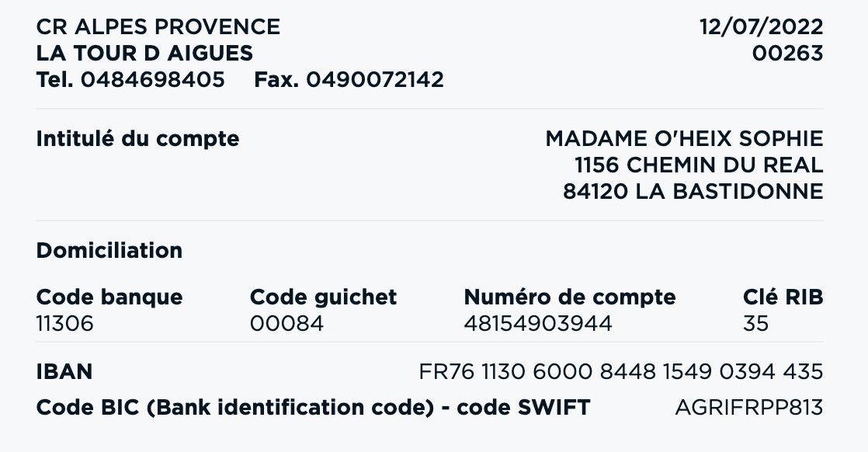Click the branch number 00263
Image resolution: width=868 pixels, height=452 pixels.
(x=788, y=53)
